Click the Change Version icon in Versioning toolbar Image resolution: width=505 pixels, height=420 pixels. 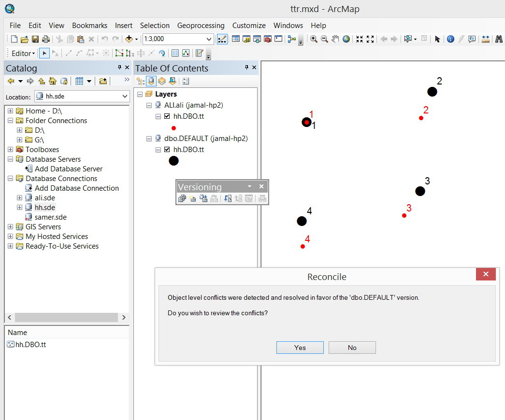click(x=203, y=198)
